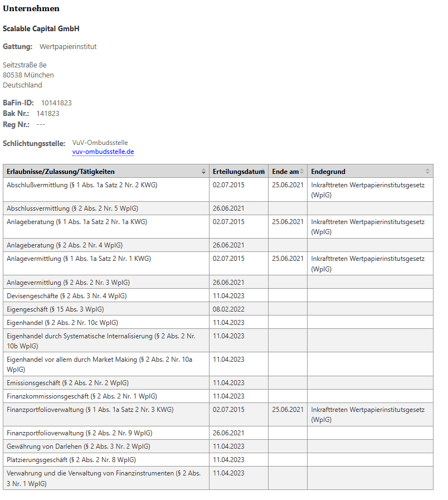Click the Erlaubnisse/Zulassung/Tätigkeiten column header text

(61, 172)
